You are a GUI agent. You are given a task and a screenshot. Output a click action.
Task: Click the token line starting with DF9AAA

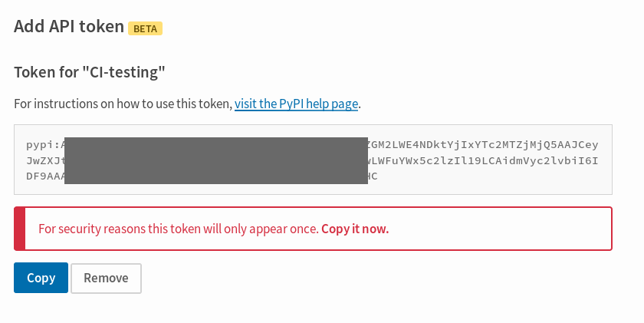(202, 176)
